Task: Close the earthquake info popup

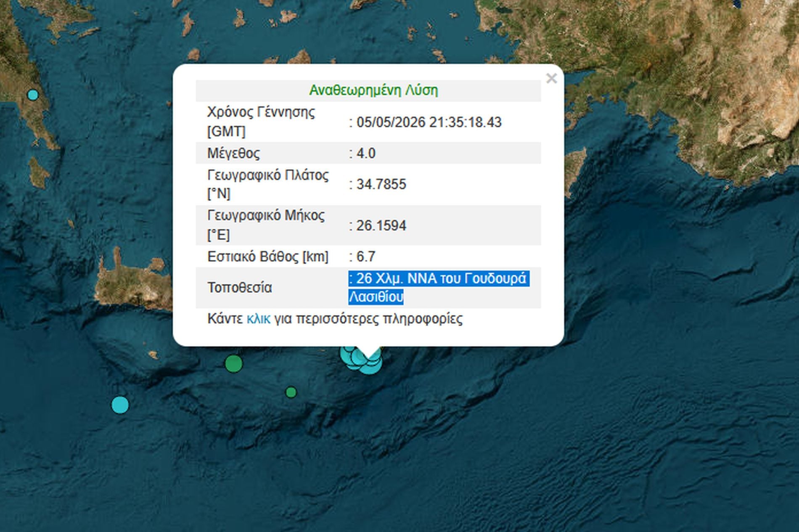Action: [551, 79]
